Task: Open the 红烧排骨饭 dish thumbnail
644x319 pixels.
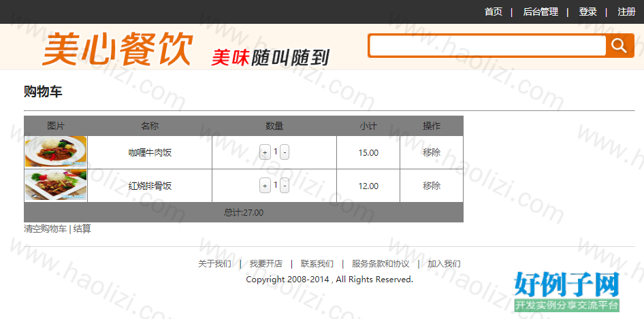Action: click(x=56, y=186)
